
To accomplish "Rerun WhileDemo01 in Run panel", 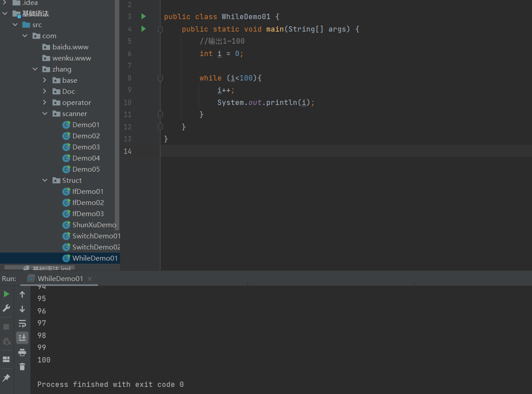I will [7, 294].
